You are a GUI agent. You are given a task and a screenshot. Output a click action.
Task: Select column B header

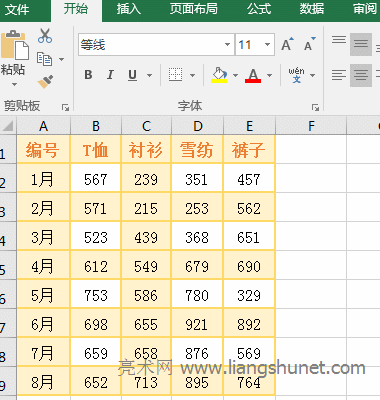(x=96, y=126)
